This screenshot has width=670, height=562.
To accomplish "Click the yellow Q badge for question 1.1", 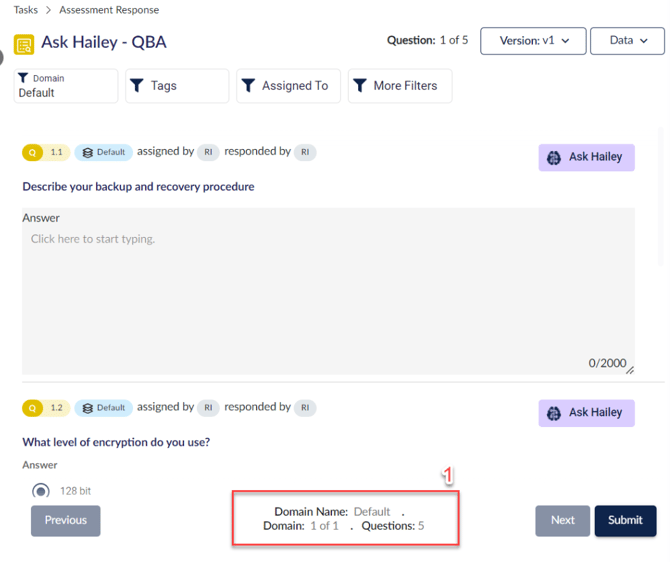I will click(33, 153).
